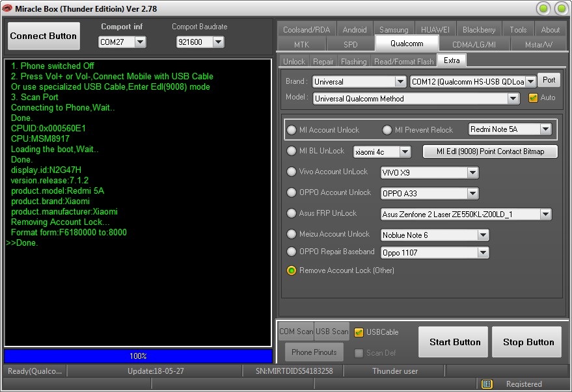Open the Coolsand/RDA tab
The image size is (572, 392).
click(x=306, y=29)
